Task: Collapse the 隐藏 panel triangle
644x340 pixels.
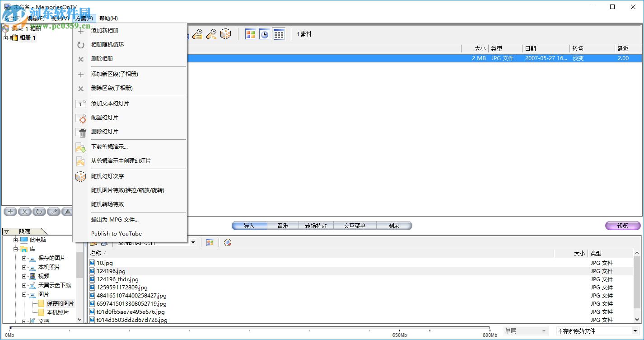Action: click(6, 231)
